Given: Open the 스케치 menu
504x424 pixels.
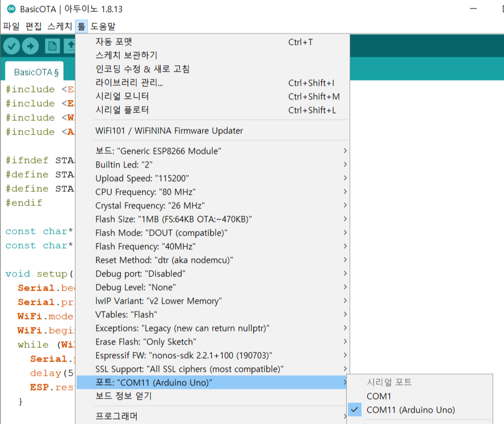Looking at the screenshot, I should [x=60, y=26].
